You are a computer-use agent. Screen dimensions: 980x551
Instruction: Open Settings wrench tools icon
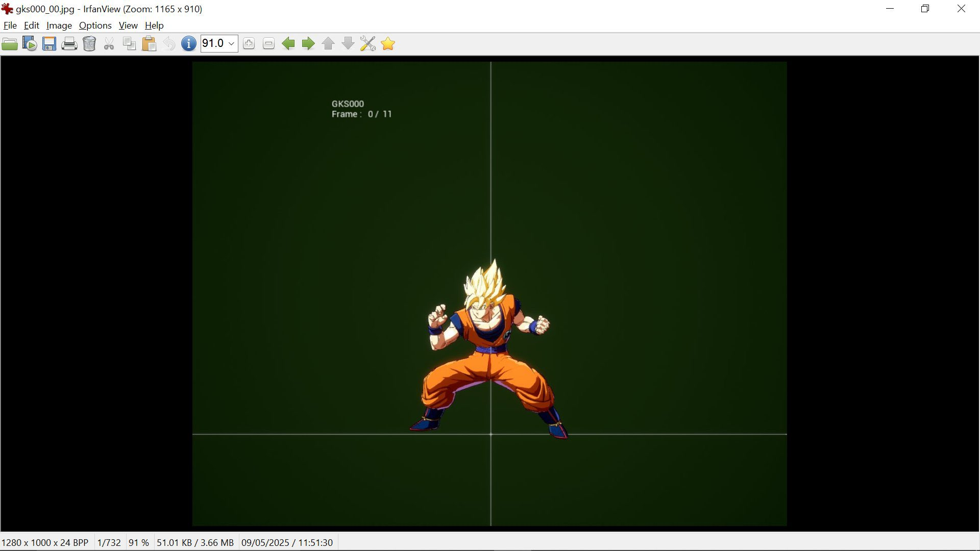(367, 44)
